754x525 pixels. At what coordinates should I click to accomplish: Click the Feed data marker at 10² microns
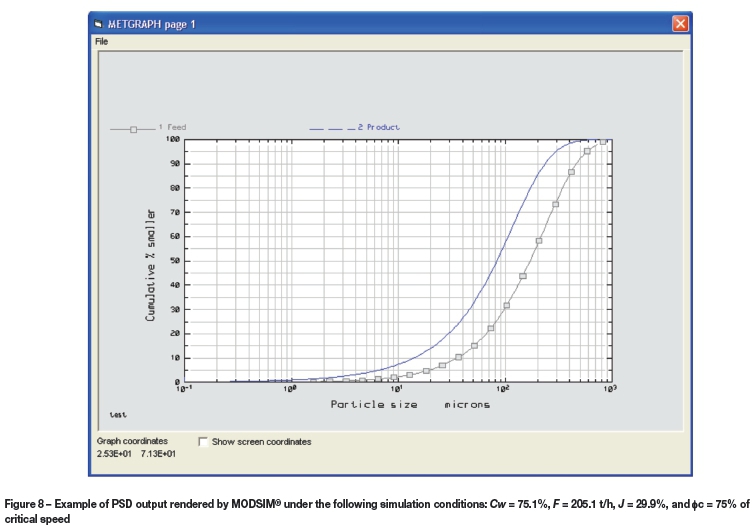(507, 305)
